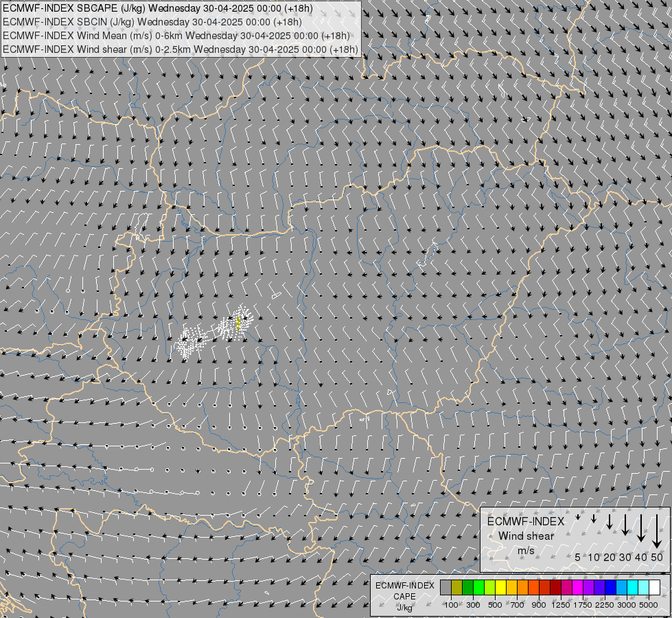
Task: Click the '30' shear scale number
Action: tap(625, 557)
